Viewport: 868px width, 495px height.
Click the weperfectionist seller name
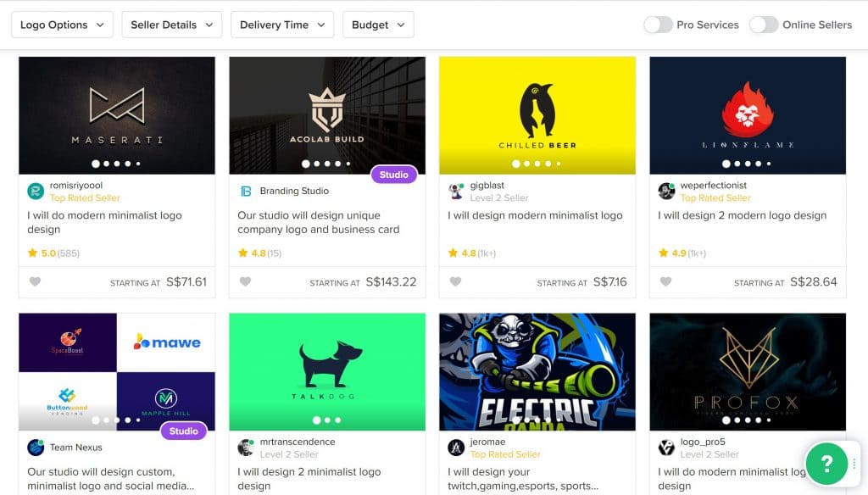click(713, 185)
